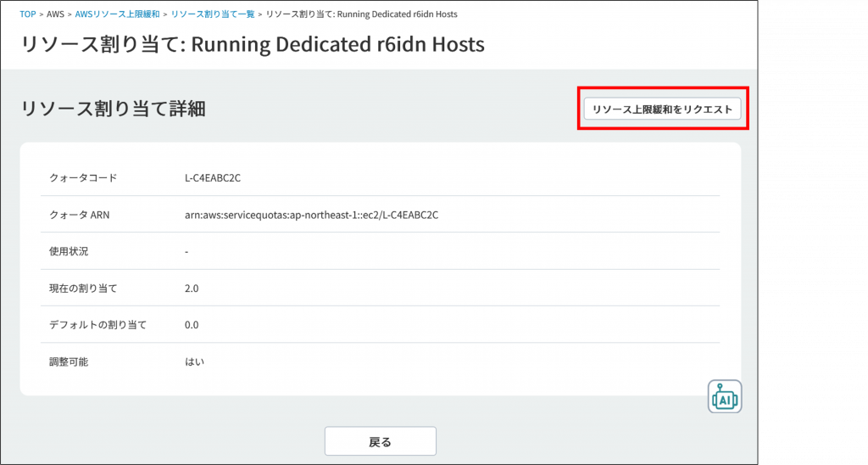868x465 pixels.
Task: Click the final breadcrumb for the current page
Action: tap(362, 14)
